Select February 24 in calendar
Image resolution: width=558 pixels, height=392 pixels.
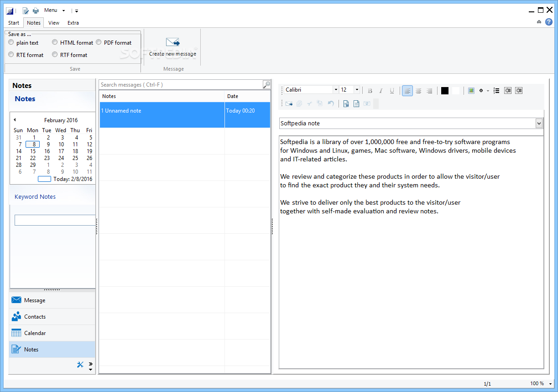(61, 158)
